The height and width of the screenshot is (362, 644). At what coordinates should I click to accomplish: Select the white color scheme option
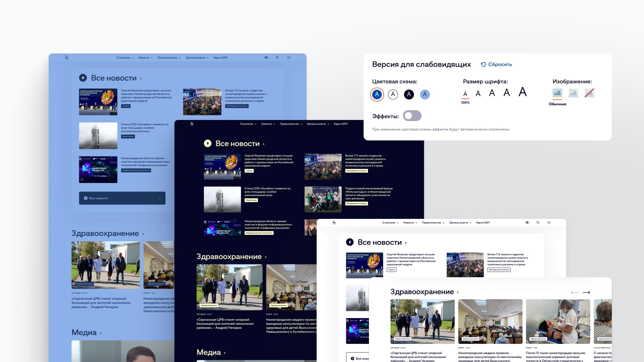pos(393,95)
